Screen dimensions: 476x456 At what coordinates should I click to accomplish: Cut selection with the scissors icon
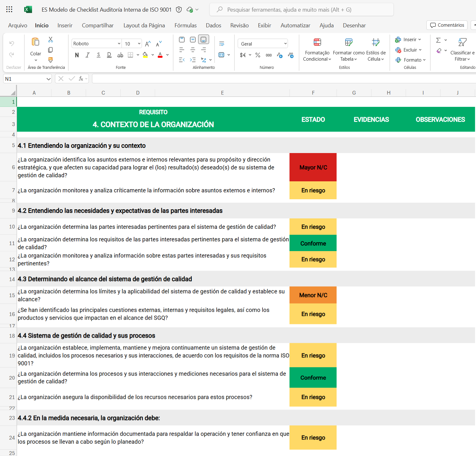51,40
